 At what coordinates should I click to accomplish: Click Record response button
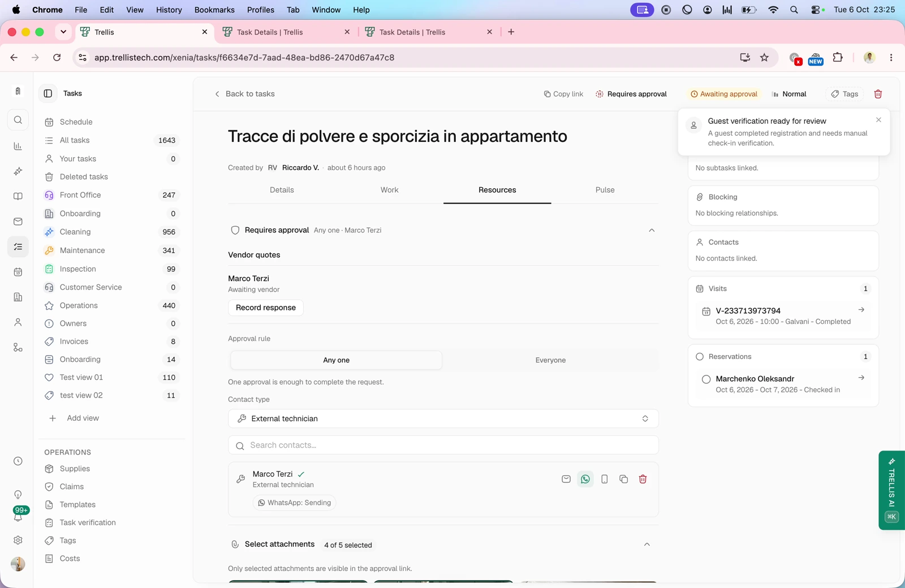point(266,308)
